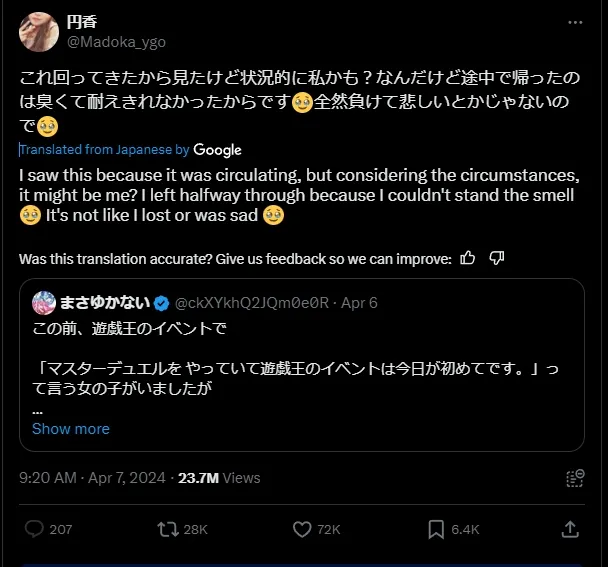The width and height of the screenshot is (608, 567).
Task: Bookmark this post with the bookmark icon
Action: tap(436, 529)
